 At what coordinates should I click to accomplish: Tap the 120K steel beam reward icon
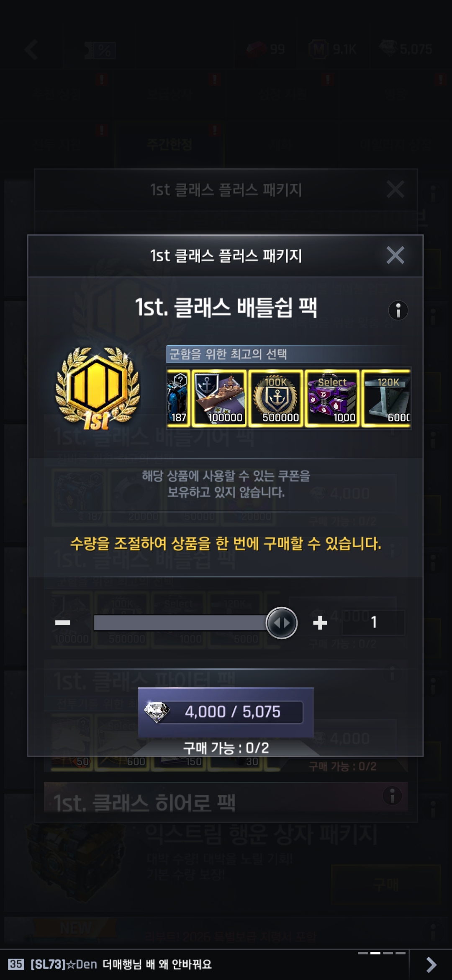click(386, 398)
